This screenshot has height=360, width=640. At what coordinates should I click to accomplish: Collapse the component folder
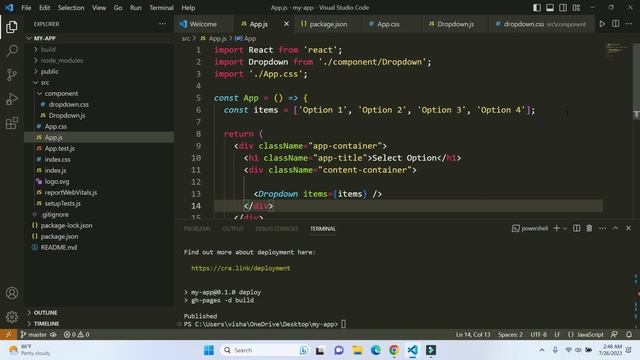click(x=99, y=93)
